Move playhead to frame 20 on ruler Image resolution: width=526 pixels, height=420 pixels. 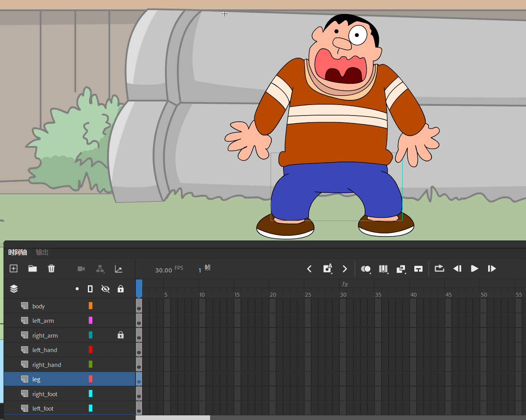(273, 294)
